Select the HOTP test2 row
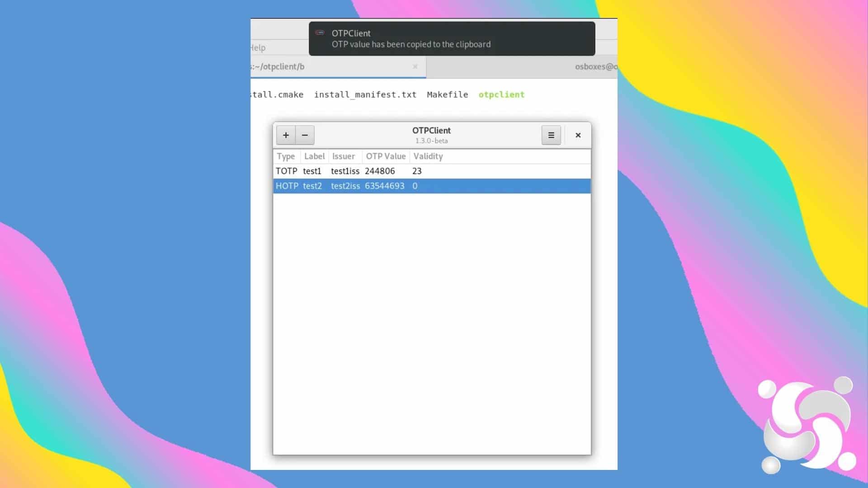 pos(432,186)
